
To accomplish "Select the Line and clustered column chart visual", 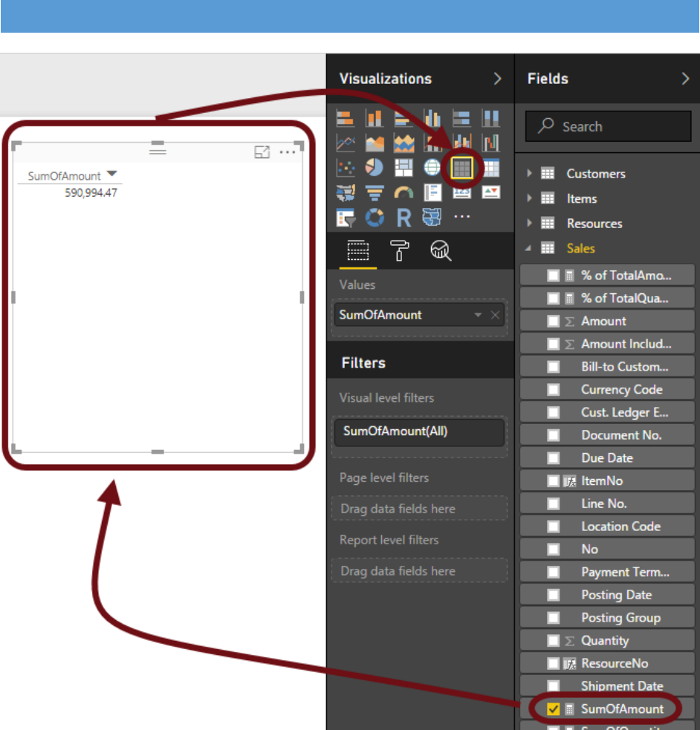I will click(461, 143).
